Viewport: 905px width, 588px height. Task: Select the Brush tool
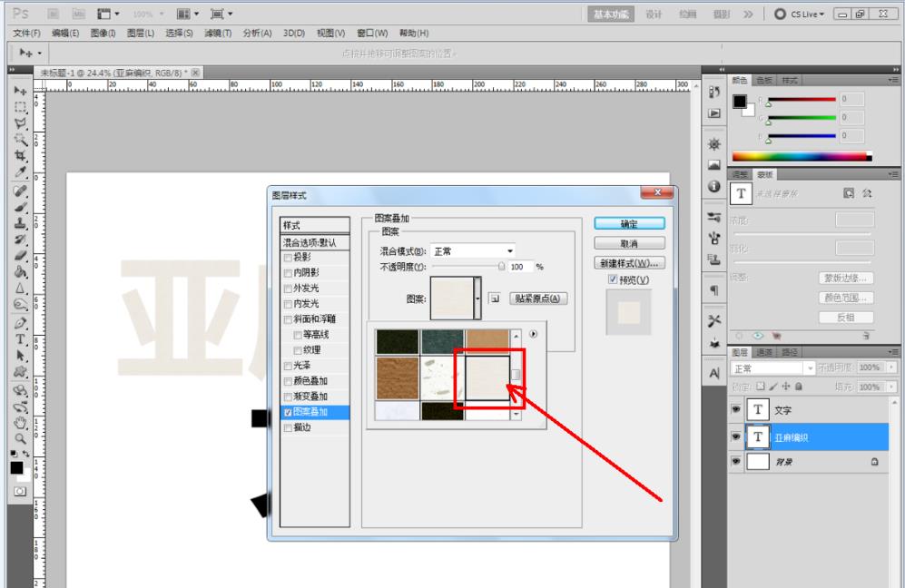pos(18,207)
